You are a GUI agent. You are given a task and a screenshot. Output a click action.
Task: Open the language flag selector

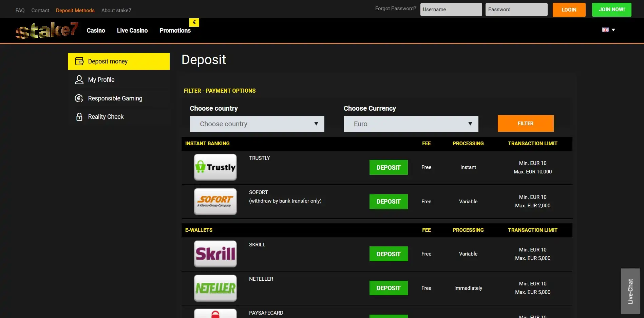[608, 30]
